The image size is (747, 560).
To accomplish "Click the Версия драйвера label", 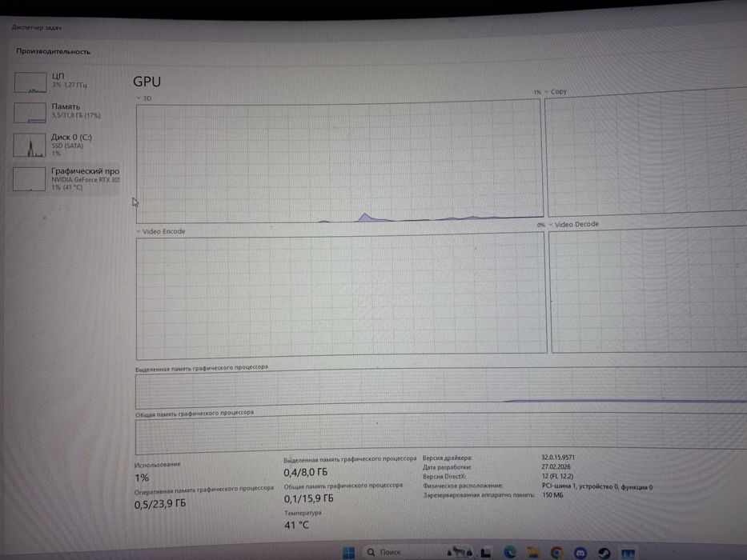I will pos(448,458).
